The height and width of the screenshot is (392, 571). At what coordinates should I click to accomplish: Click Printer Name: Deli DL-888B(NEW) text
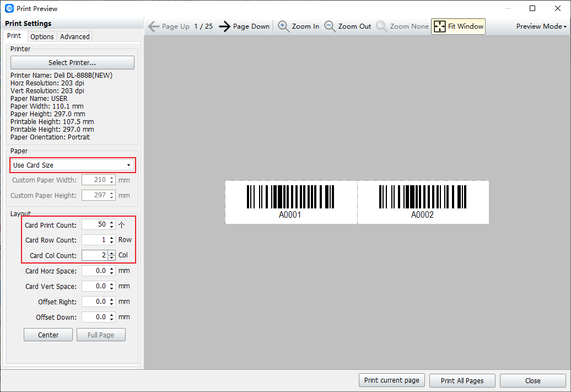click(61, 76)
